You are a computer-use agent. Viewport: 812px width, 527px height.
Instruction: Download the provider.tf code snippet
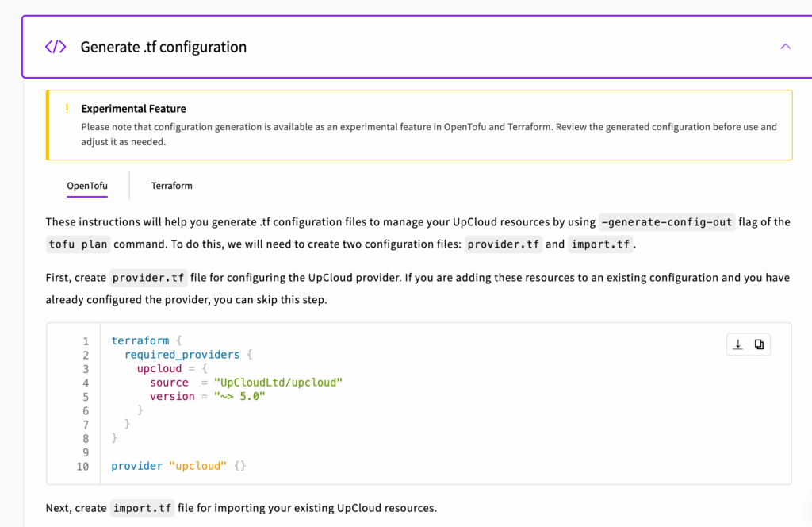click(x=738, y=344)
